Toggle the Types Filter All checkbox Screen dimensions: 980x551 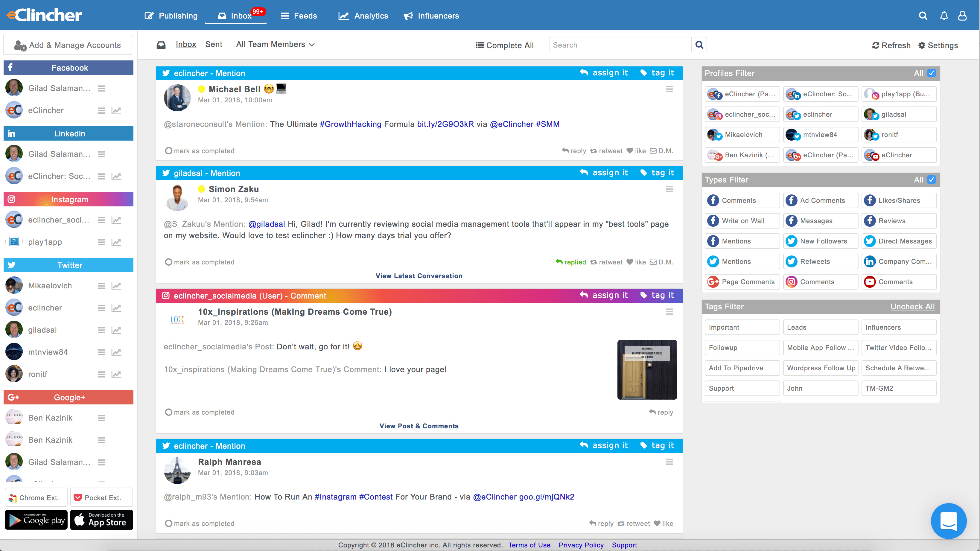click(931, 179)
